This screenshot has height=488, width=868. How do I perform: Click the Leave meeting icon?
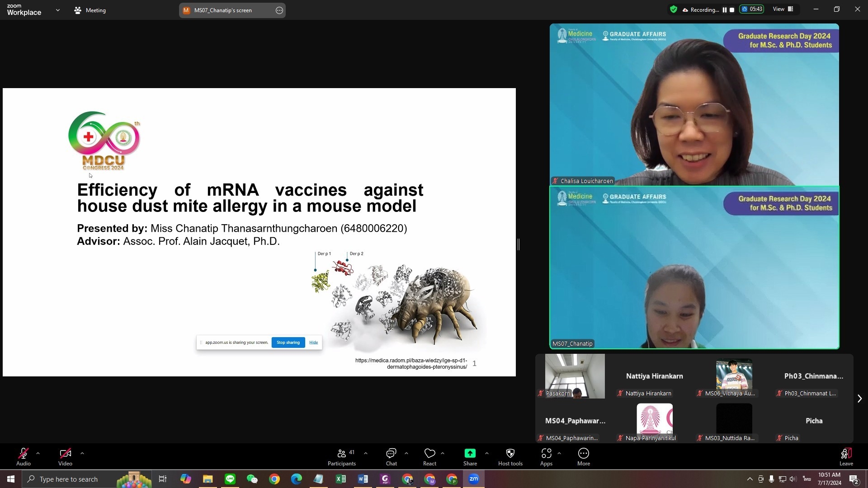[846, 454]
